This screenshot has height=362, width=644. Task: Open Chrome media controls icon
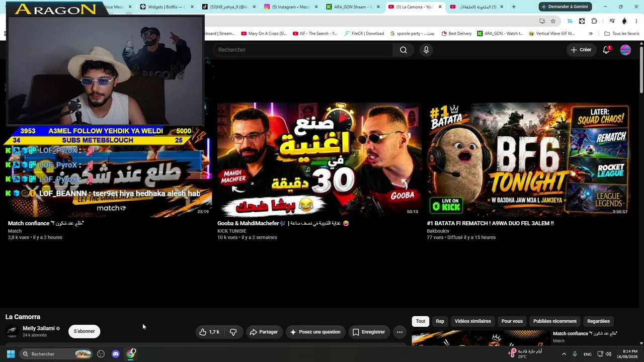point(612,21)
